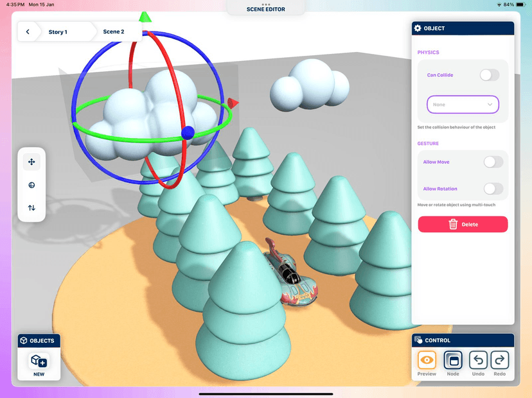The height and width of the screenshot is (398, 532).
Task: Go back using the chevron arrow
Action: click(28, 31)
